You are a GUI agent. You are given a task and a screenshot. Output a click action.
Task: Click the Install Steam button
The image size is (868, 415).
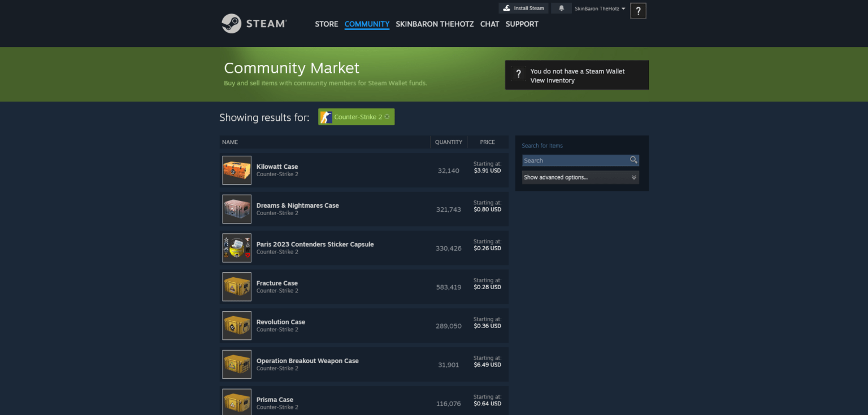click(523, 8)
